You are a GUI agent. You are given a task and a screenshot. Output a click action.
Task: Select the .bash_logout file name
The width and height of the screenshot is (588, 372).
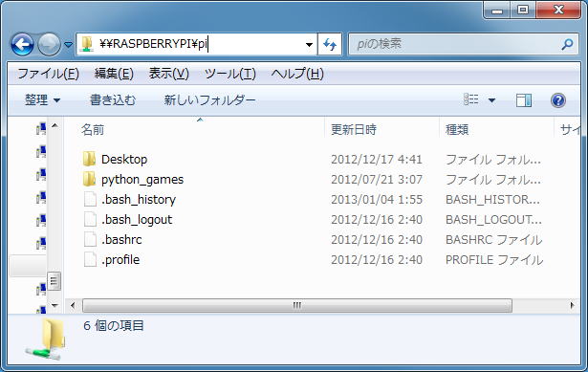(137, 219)
